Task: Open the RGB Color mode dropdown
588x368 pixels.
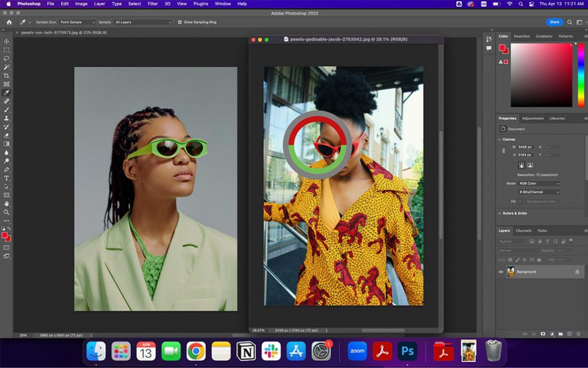Action: (539, 183)
